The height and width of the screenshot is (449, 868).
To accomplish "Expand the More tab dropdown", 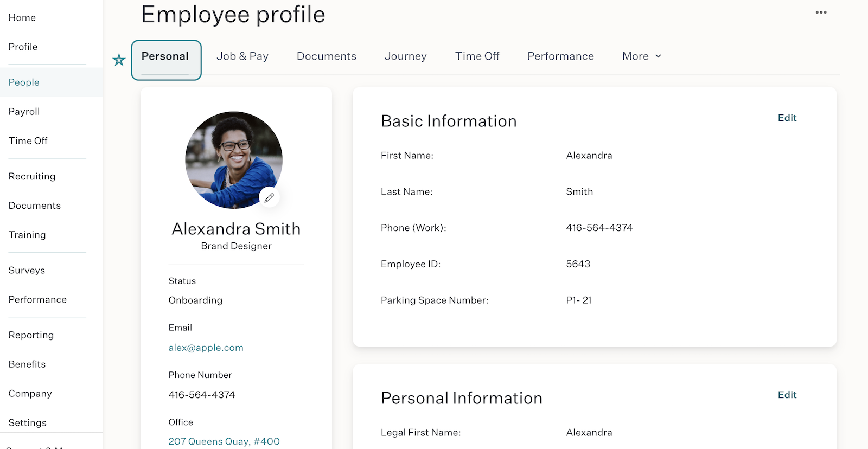I will tap(642, 56).
